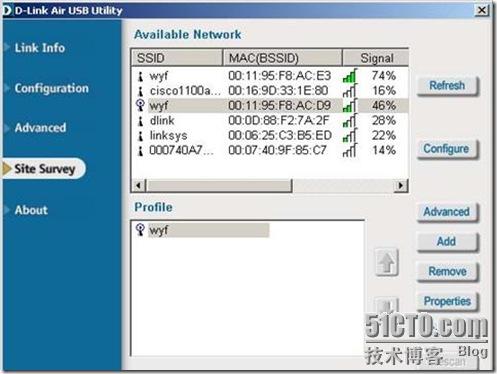Open the Link Info section
The height and width of the screenshot is (374, 497).
(40, 48)
